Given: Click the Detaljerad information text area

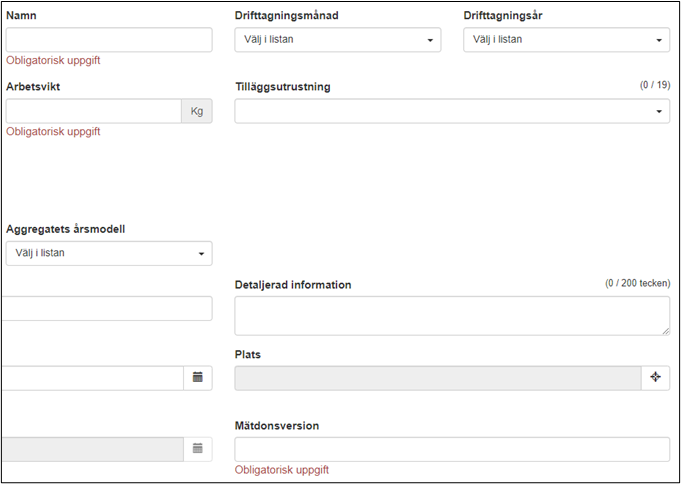Looking at the screenshot, I should point(450,315).
